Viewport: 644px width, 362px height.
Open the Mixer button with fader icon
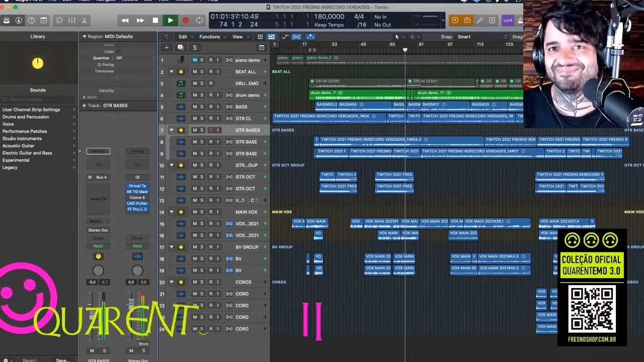point(72,21)
